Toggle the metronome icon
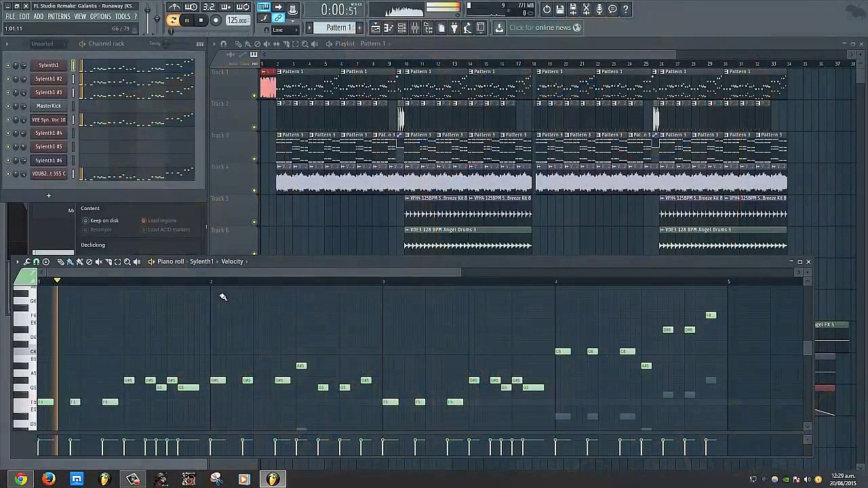The width and height of the screenshot is (868, 488). point(175,7)
